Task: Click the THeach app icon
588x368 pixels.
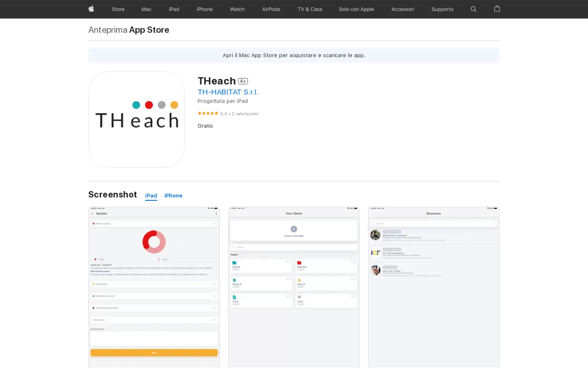Action: click(136, 119)
